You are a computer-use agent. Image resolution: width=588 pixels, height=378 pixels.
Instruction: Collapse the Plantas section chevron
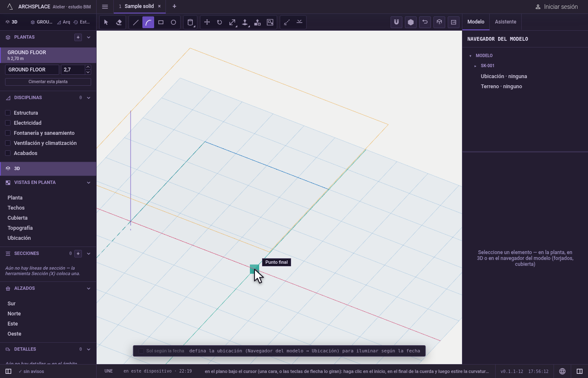coord(89,37)
